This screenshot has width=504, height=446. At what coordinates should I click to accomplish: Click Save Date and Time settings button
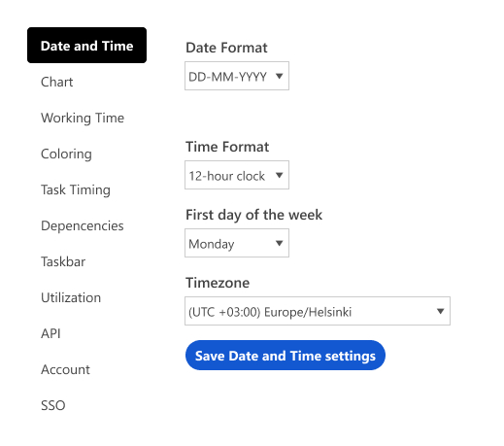tap(286, 356)
